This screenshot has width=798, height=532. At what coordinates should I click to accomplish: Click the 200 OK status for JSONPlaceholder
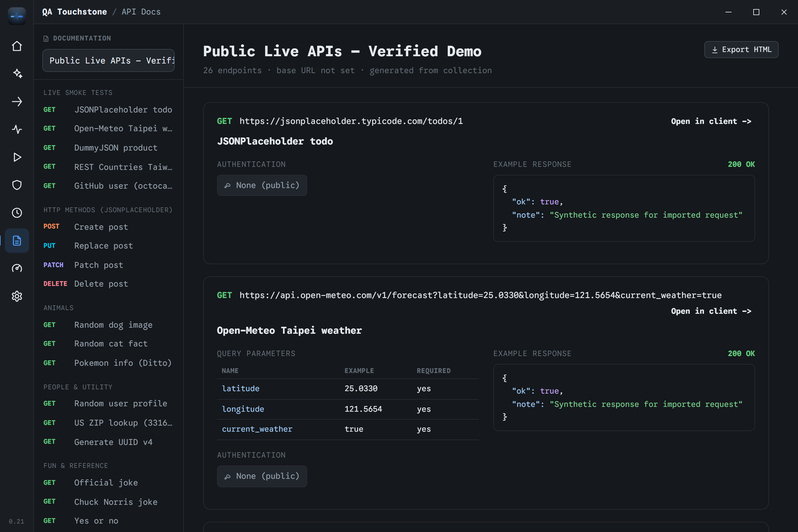(x=741, y=164)
